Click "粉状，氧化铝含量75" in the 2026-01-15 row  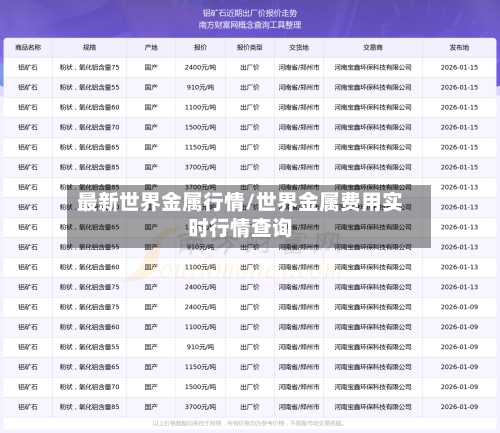point(89,67)
